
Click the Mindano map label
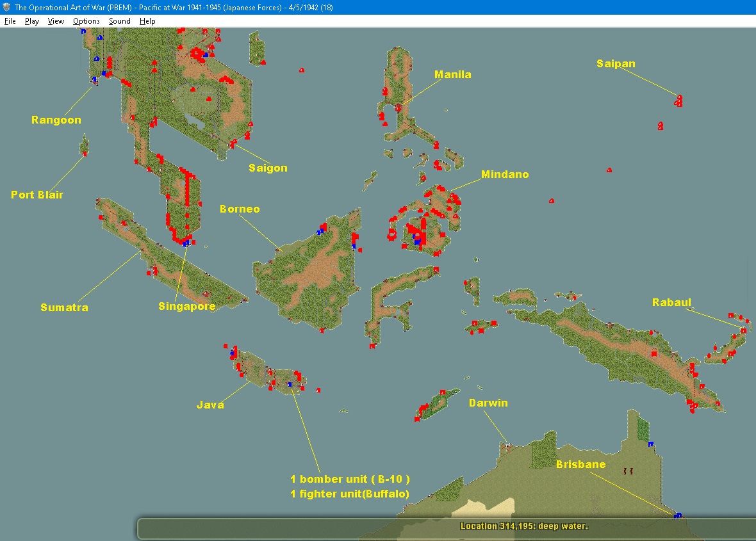tap(505, 174)
